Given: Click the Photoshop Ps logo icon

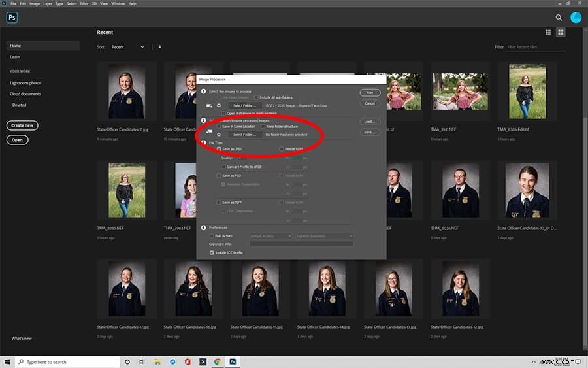Looking at the screenshot, I should click(12, 17).
